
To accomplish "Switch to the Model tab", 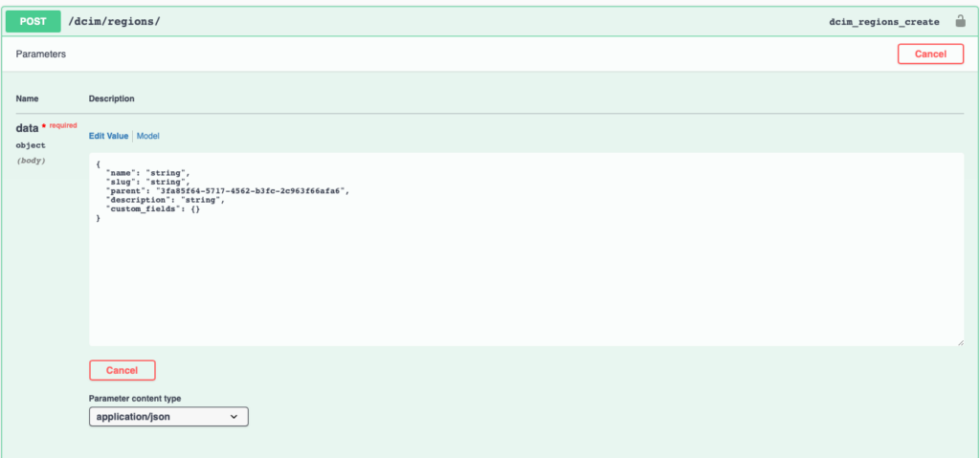I will tap(147, 137).
